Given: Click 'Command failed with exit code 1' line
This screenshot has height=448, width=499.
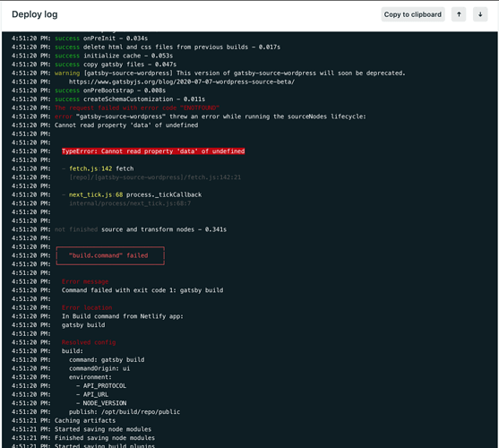Looking at the screenshot, I should pos(142,290).
